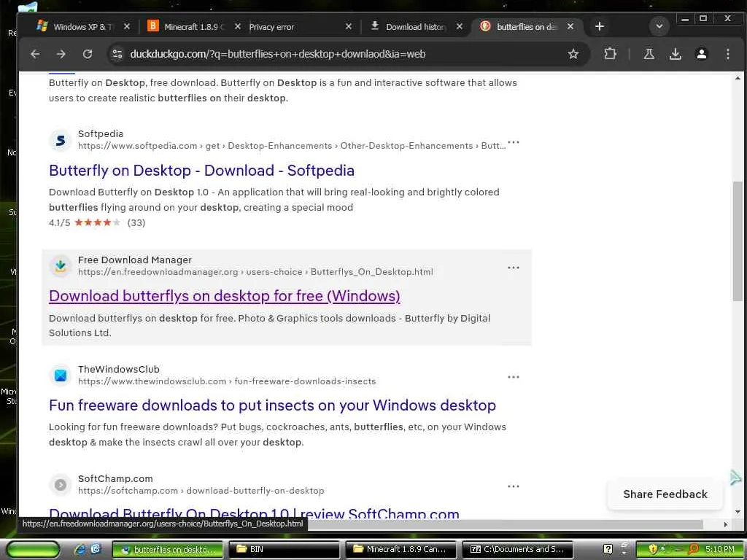Open more options for Free Download Manager result

514,268
